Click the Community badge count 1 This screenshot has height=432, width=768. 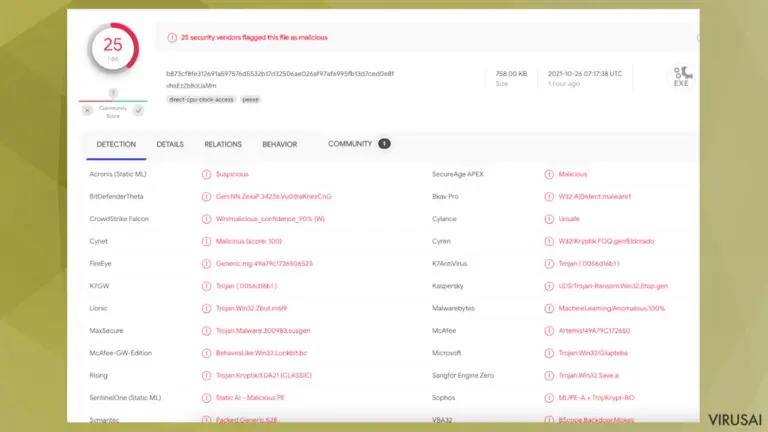(384, 144)
